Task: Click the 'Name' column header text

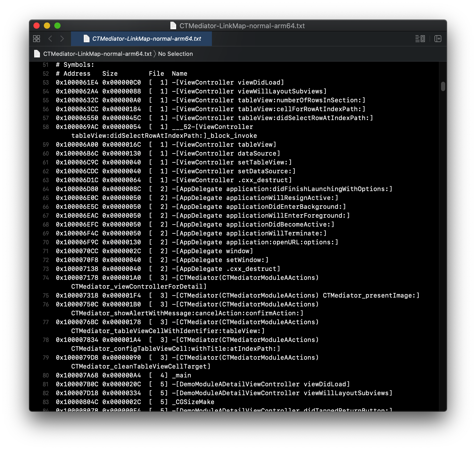Action: 180,74
